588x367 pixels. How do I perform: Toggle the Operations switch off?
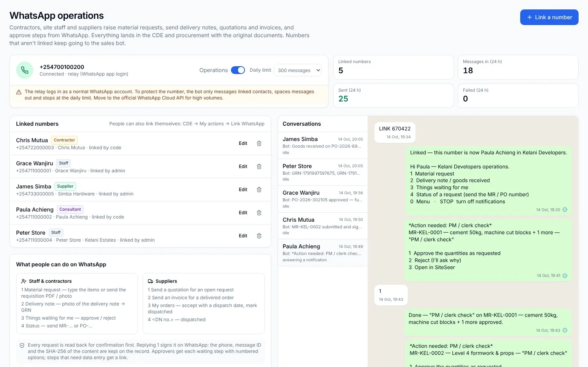click(x=238, y=70)
